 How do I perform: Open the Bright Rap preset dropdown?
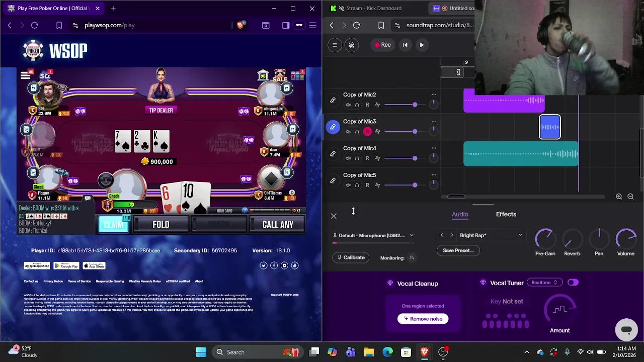491,235
